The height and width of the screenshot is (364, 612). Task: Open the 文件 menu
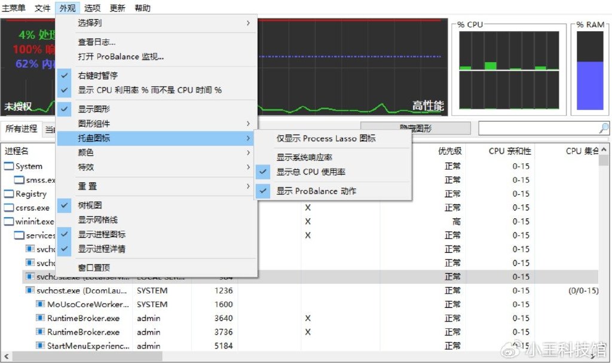point(42,8)
